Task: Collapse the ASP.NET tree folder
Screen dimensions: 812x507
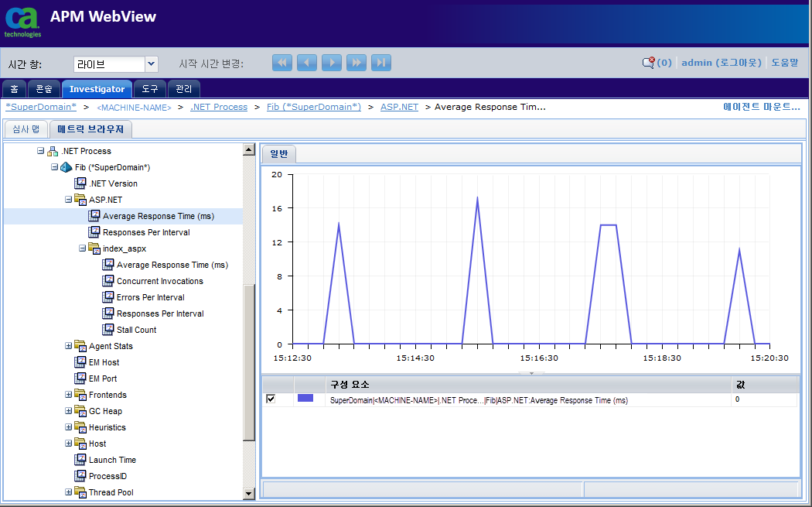Action: coord(69,200)
